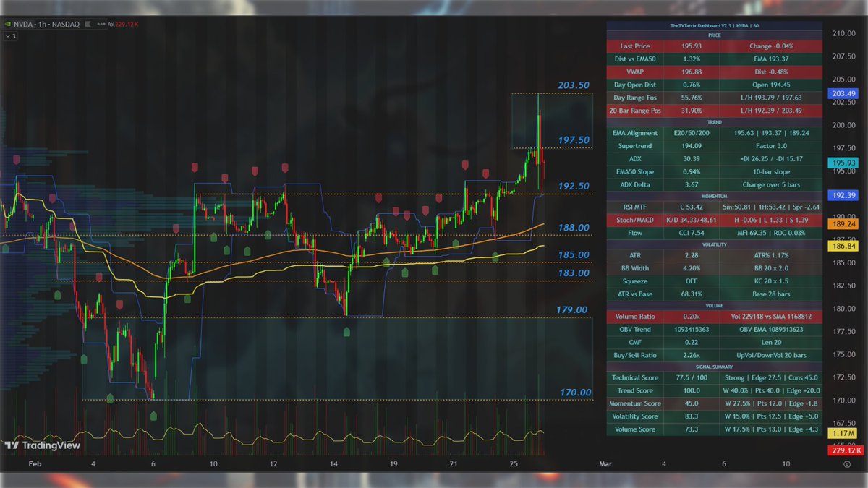Click the Volume Score value 73.3
The height and width of the screenshot is (488, 868).
[x=691, y=429]
